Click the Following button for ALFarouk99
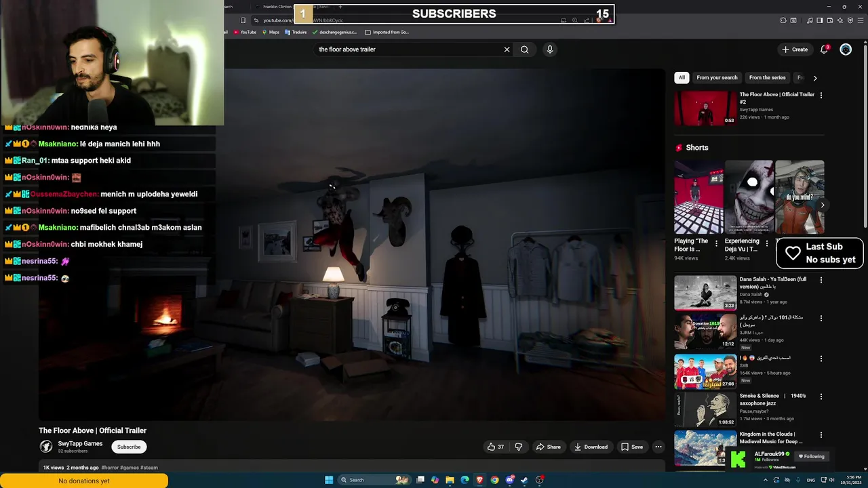 point(811,457)
